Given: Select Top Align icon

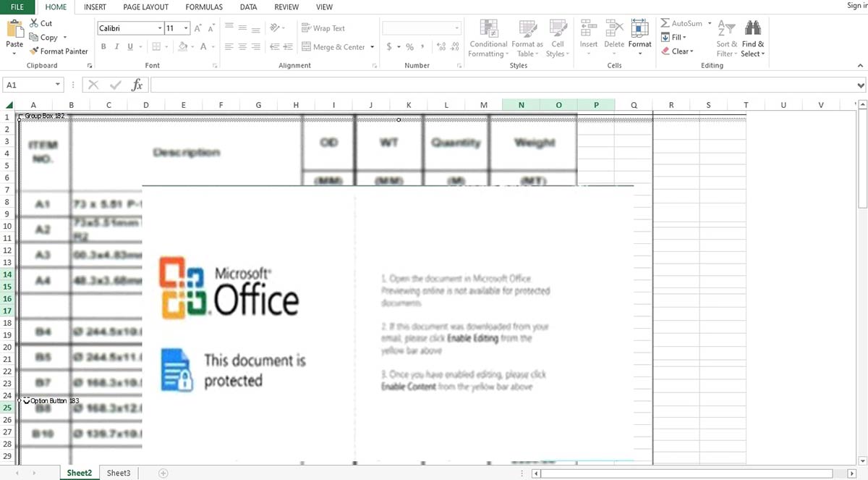Looking at the screenshot, I should (229, 27).
